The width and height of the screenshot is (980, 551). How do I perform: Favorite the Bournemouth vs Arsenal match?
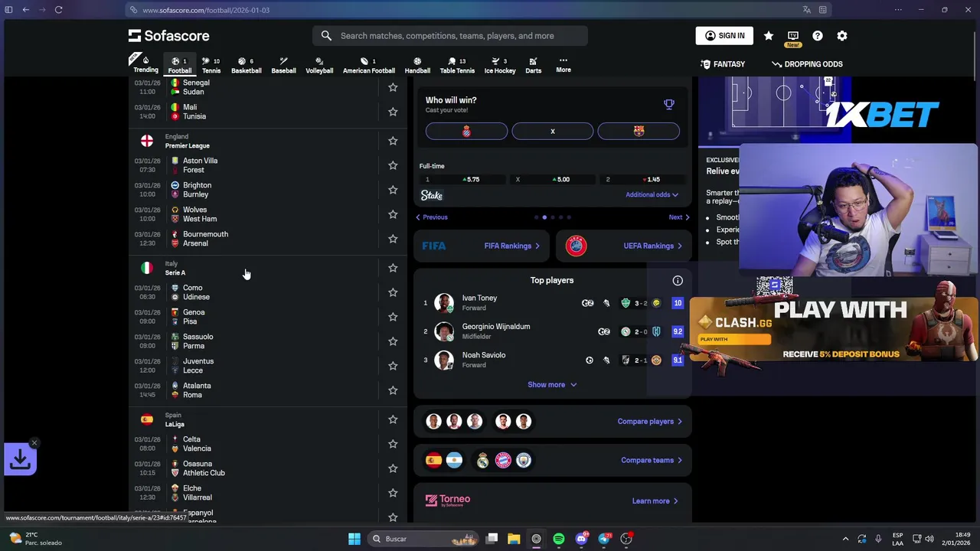(x=393, y=239)
